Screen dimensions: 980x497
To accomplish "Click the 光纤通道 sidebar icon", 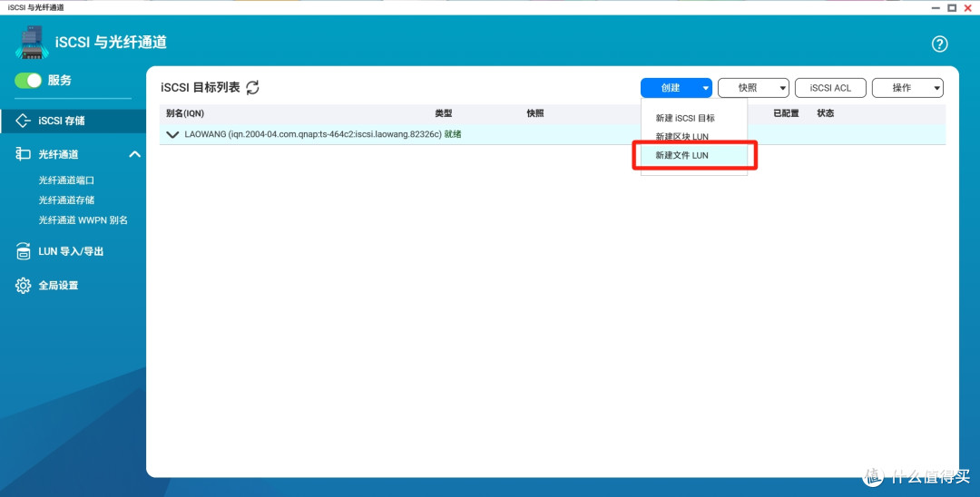I will pyautogui.click(x=23, y=154).
